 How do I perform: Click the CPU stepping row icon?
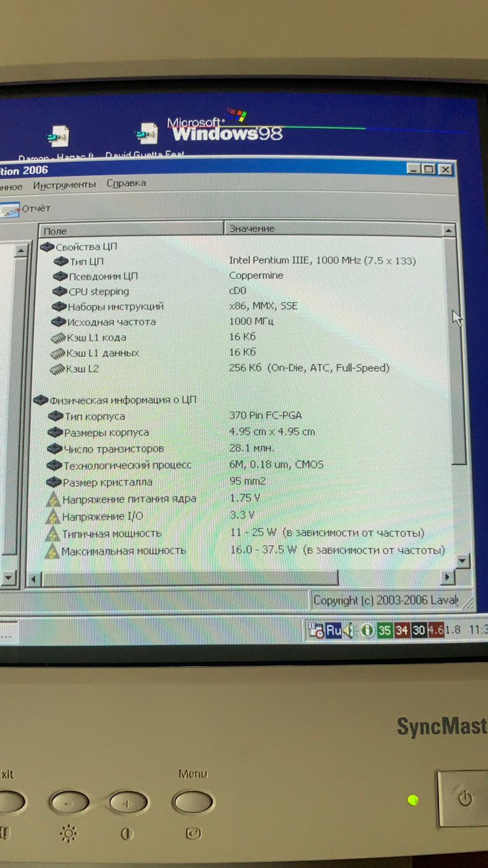coord(59,291)
